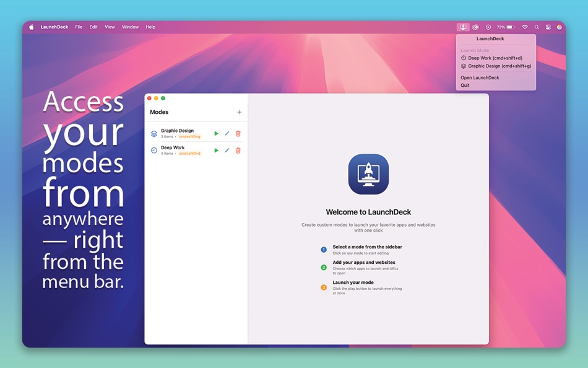Click the Welcome to LaunchDeck heading
588x368 pixels.
(x=368, y=212)
